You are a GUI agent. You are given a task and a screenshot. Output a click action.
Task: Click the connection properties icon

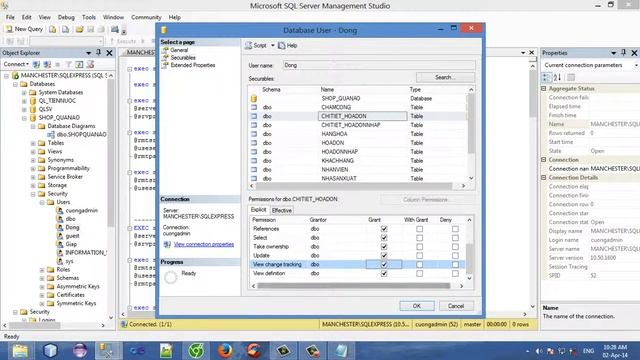167,244
